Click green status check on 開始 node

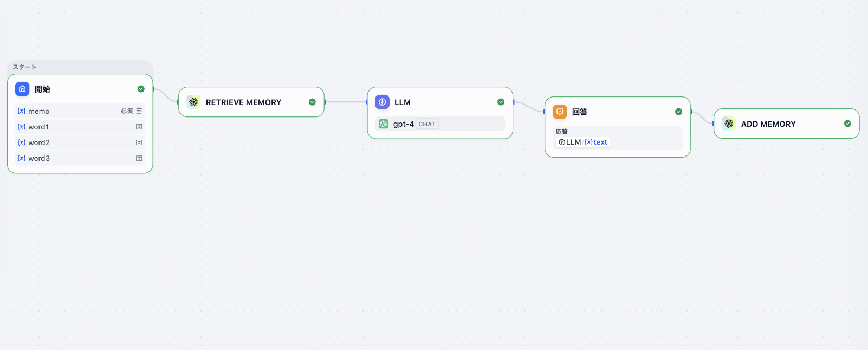pyautogui.click(x=141, y=89)
